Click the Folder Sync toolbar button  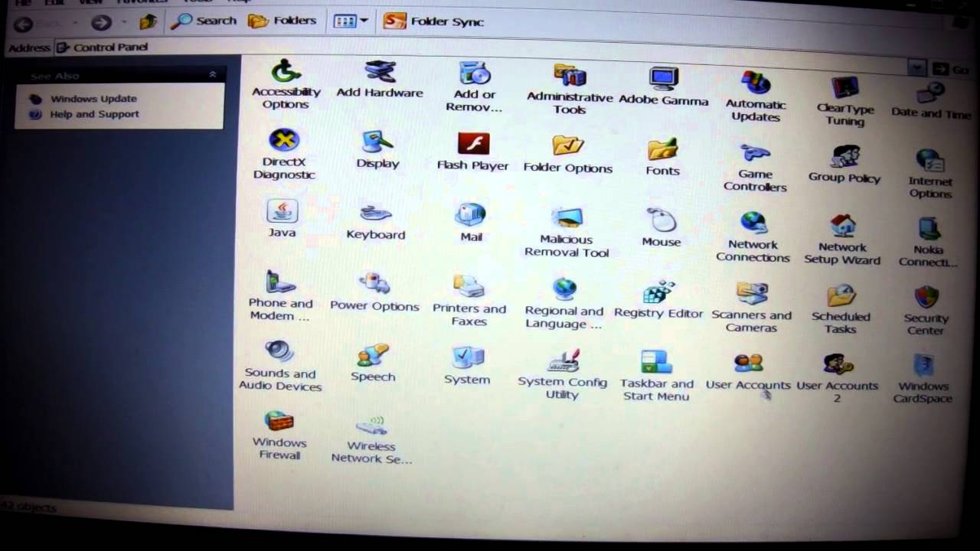[x=433, y=21]
